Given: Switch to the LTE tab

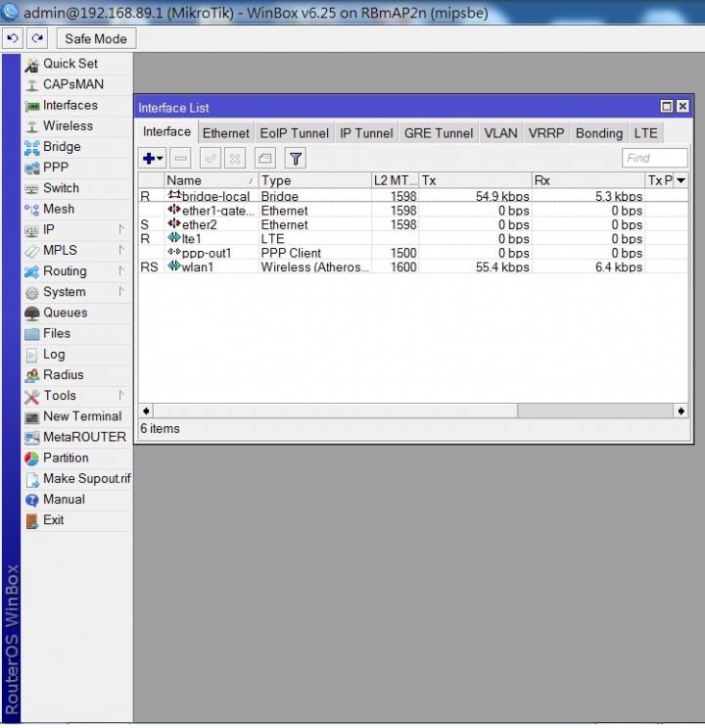Looking at the screenshot, I should pos(645,133).
